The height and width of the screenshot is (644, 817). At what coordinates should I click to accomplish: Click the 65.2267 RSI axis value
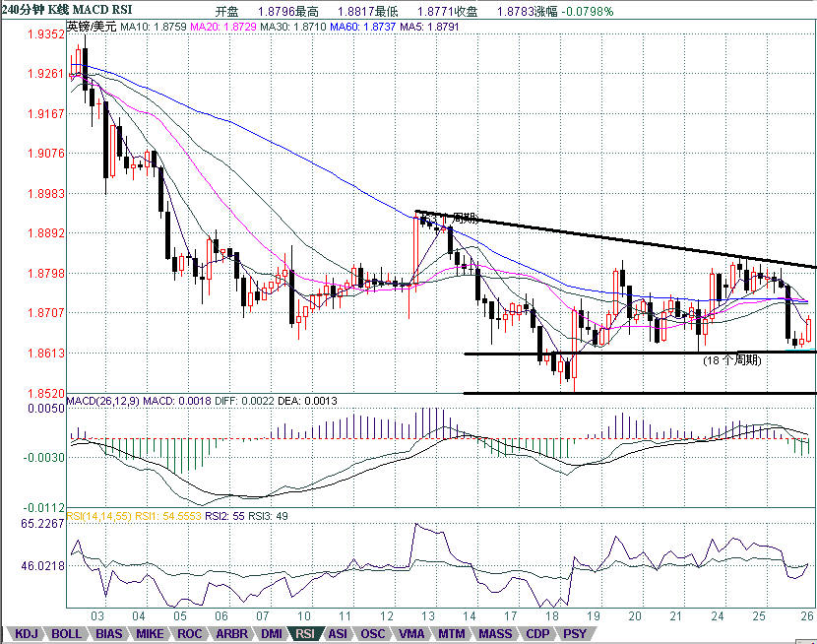click(x=42, y=523)
